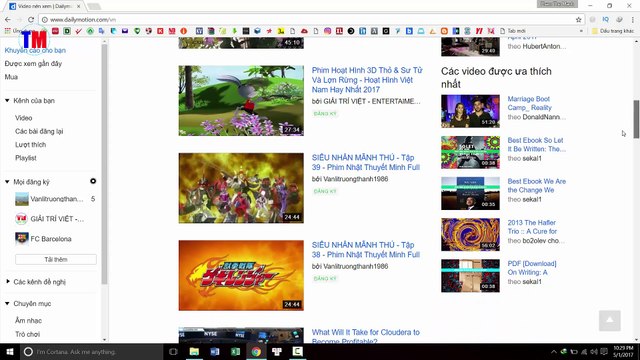Open 'Video' under your channel
Viewport: 640px width, 360px height.
tap(24, 118)
